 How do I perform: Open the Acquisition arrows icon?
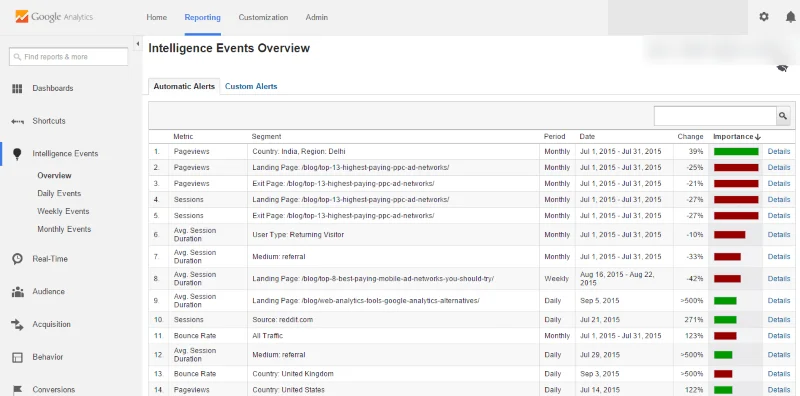point(17,325)
